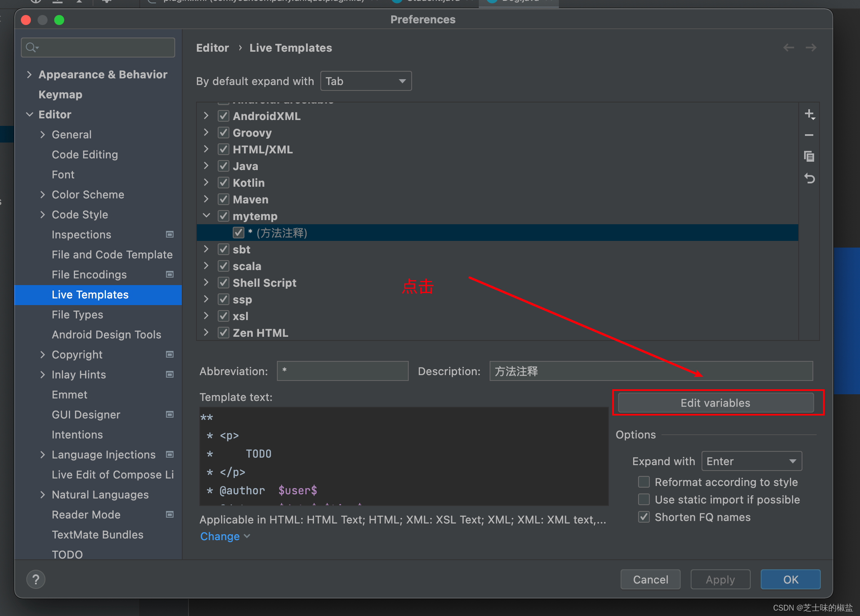The image size is (860, 616).
Task: Click the Abbreviation input field
Action: 342,371
